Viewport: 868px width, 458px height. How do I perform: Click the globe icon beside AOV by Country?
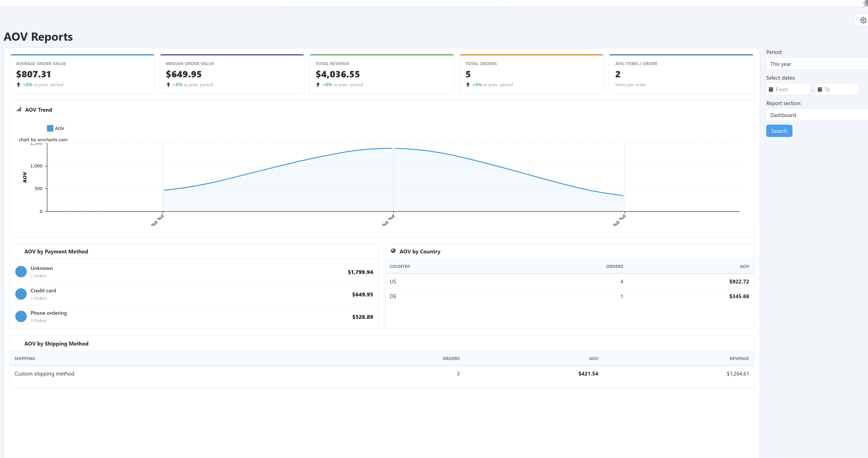point(393,251)
